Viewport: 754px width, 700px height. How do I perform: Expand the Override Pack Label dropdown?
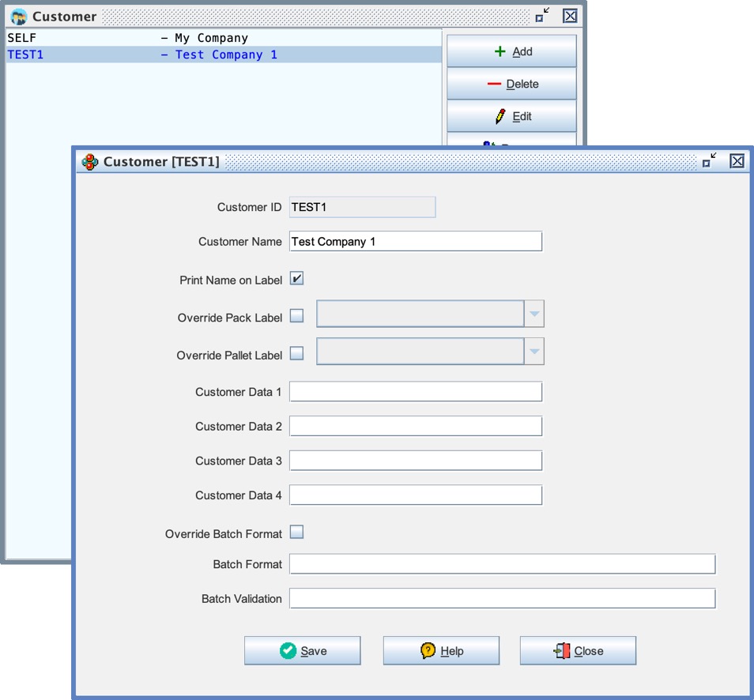(534, 314)
